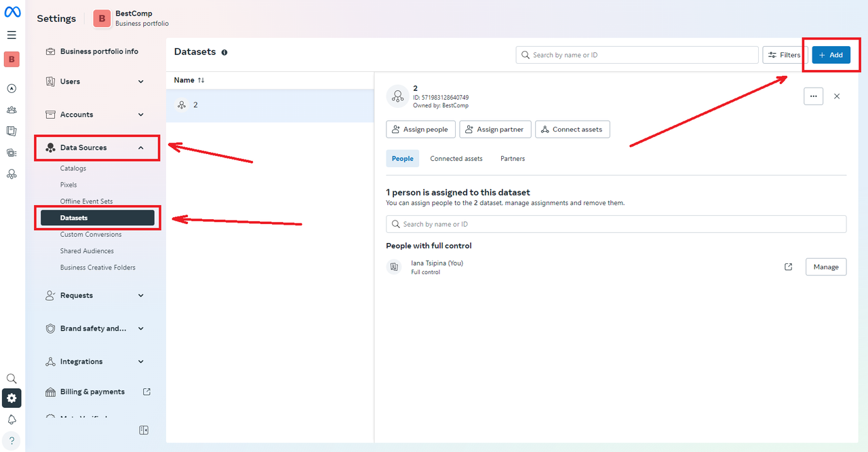Screen dimensions: 868x452
Task: Expand the Integrations section chevron
Action: click(x=141, y=362)
